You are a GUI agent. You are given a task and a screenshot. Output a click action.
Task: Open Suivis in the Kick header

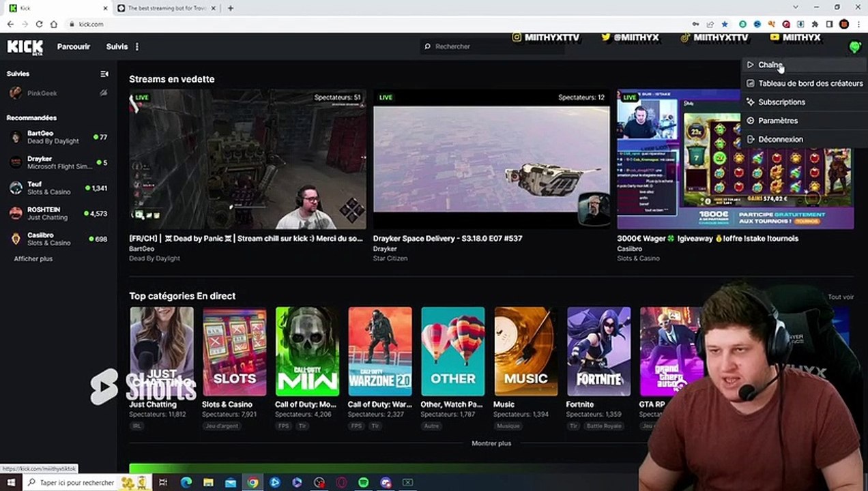click(x=117, y=46)
